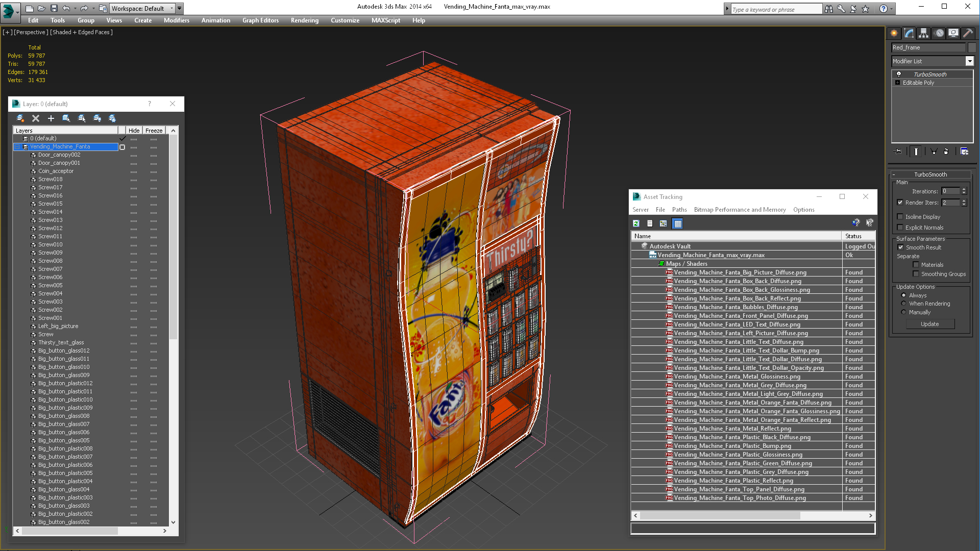Open the MAXScript menu

point(386,20)
